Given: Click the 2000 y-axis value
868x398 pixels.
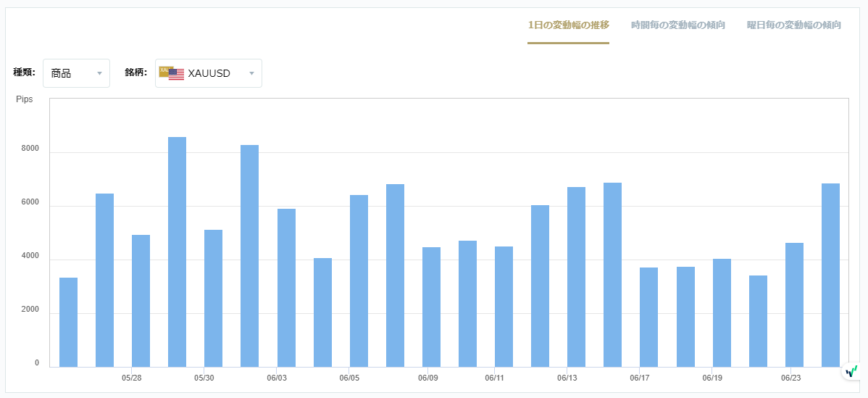Looking at the screenshot, I should pos(30,310).
